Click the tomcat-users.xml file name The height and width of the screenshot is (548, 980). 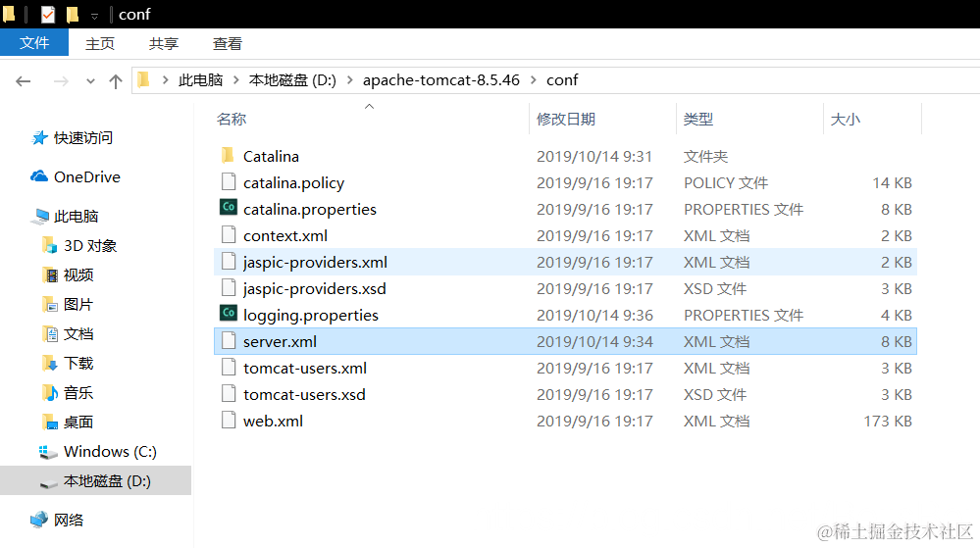[305, 368]
